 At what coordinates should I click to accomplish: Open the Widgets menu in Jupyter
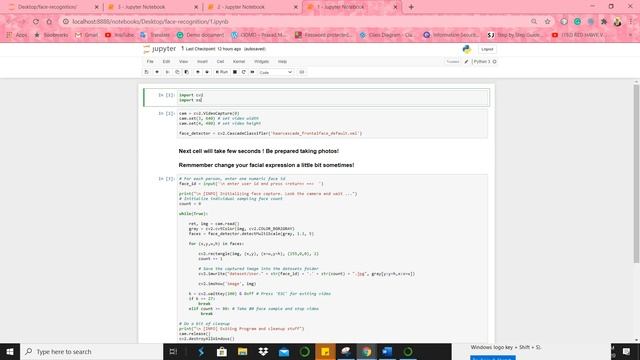pyautogui.click(x=262, y=62)
